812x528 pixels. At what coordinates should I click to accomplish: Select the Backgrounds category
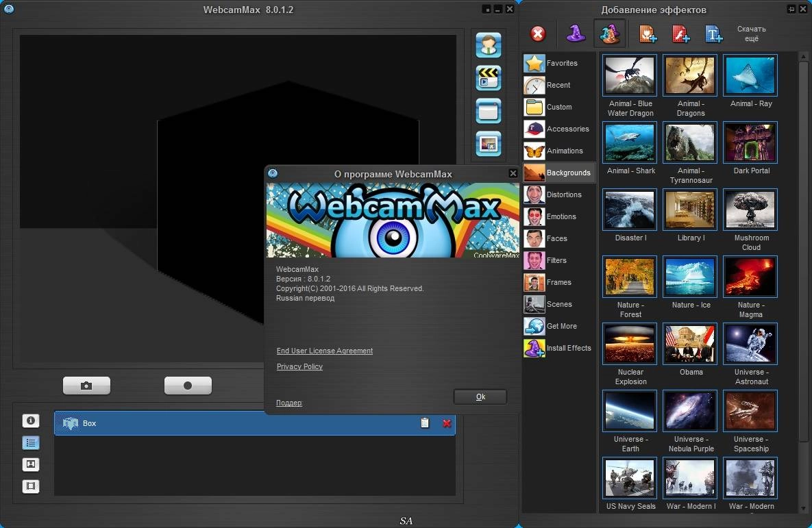tap(559, 173)
